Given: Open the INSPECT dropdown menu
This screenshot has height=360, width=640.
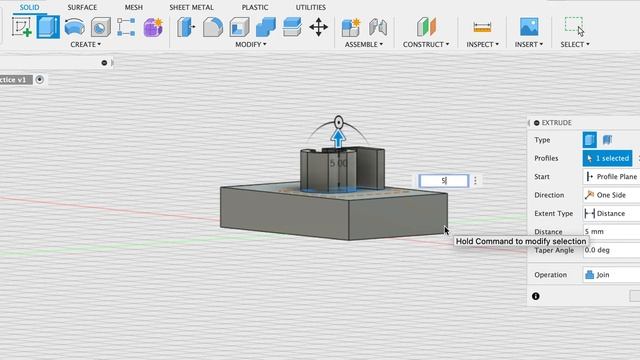Looking at the screenshot, I should point(482,44).
